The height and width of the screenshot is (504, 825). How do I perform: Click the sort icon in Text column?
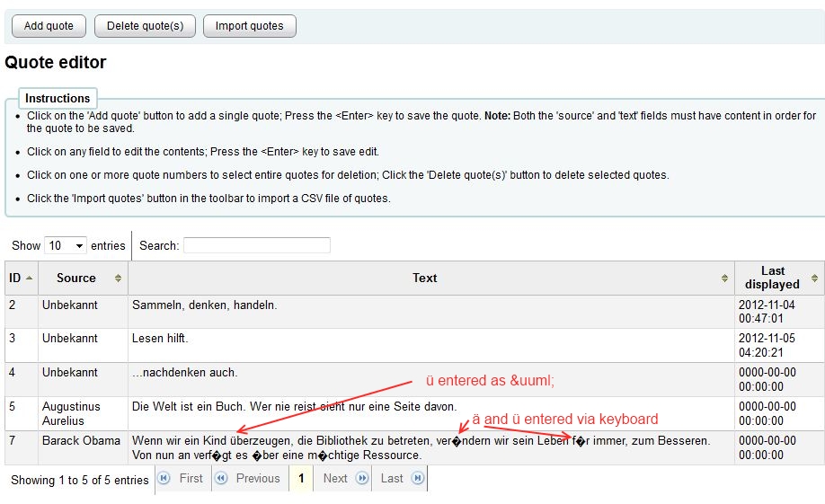click(724, 279)
